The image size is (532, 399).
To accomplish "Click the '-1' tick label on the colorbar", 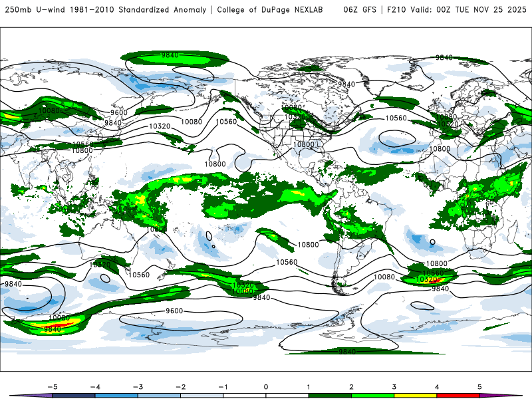I will coord(223,387).
